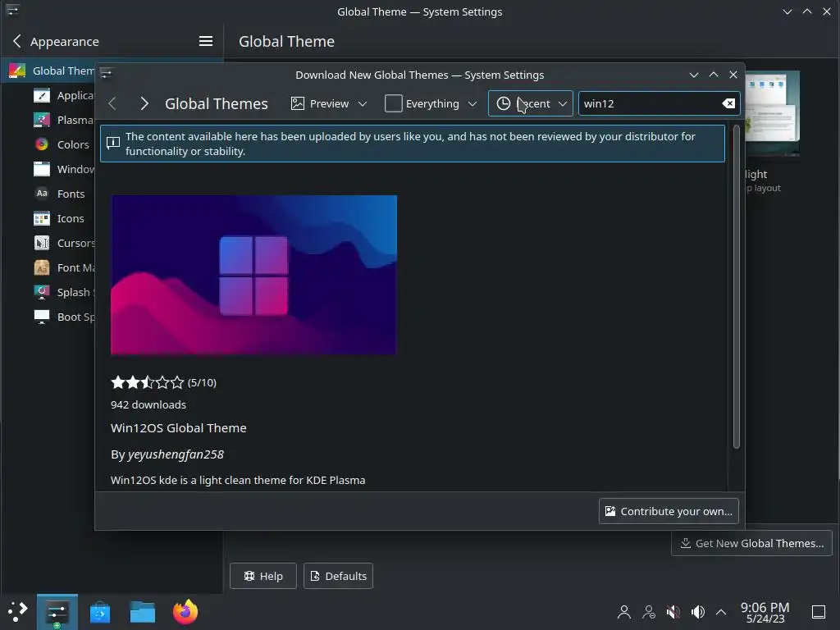The height and width of the screenshot is (630, 840).
Task: Open the first user account tray icon
Action: [624, 612]
